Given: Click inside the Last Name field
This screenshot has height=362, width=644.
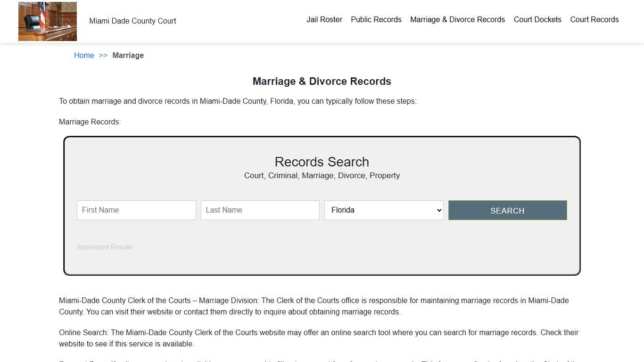Looking at the screenshot, I should tap(260, 210).
